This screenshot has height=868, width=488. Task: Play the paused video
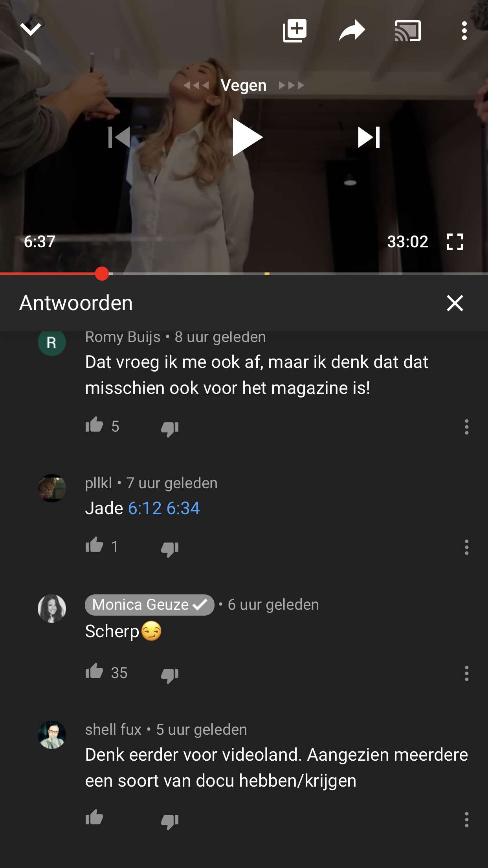coord(248,137)
